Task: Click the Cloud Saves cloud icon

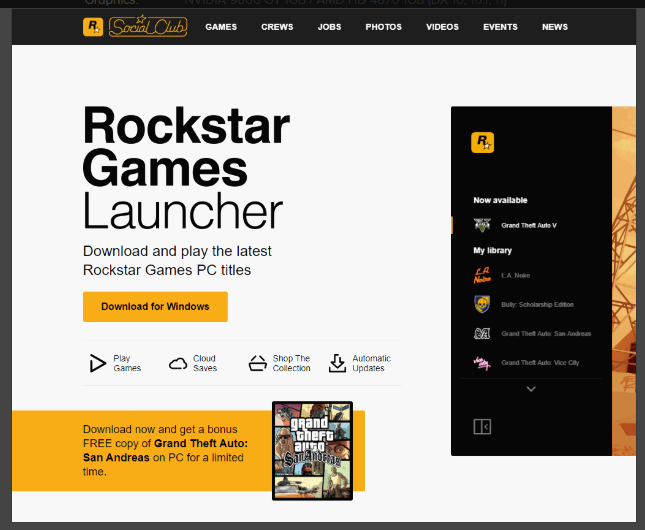Action: [178, 364]
